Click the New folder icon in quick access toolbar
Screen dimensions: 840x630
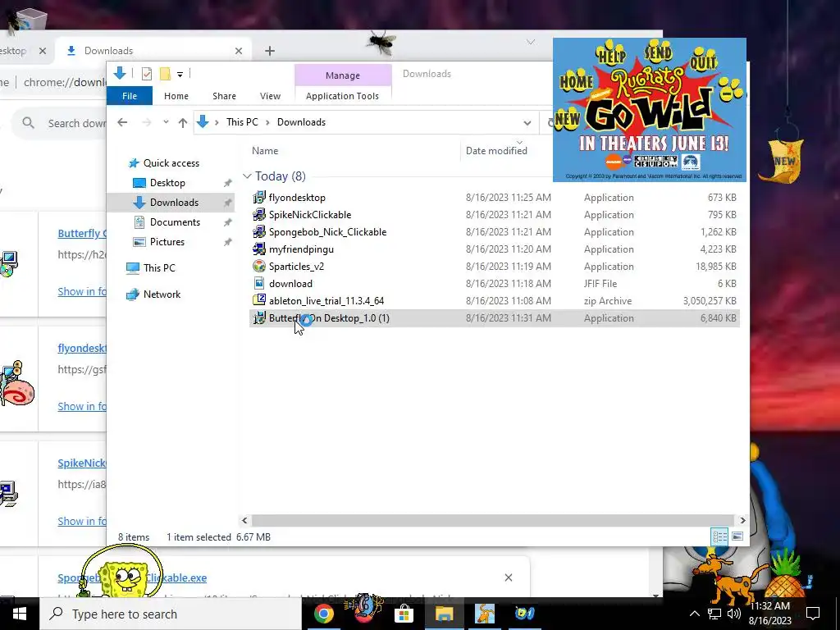pos(165,74)
